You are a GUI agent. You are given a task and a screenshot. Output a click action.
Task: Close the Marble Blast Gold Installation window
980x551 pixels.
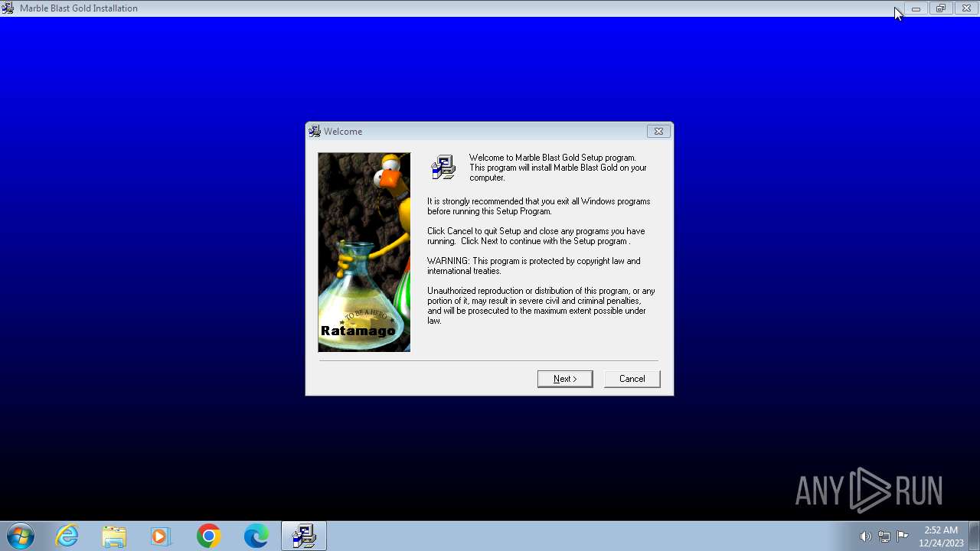[966, 8]
